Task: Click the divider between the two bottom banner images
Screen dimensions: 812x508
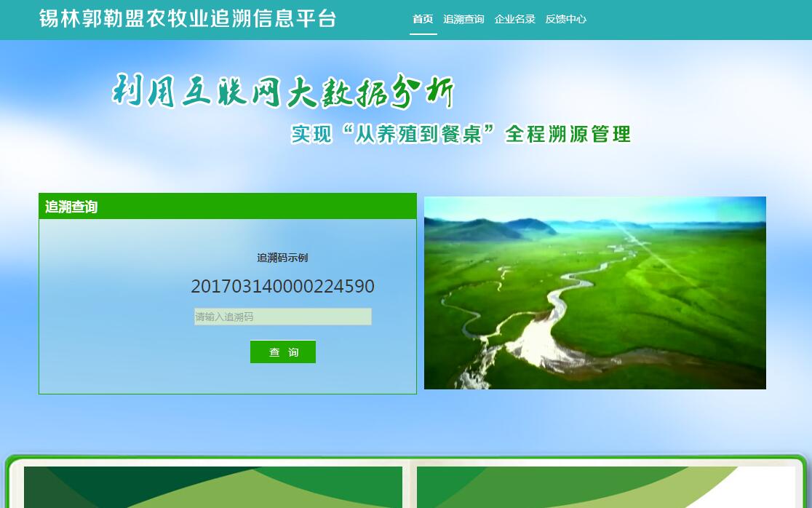Action: [x=410, y=486]
